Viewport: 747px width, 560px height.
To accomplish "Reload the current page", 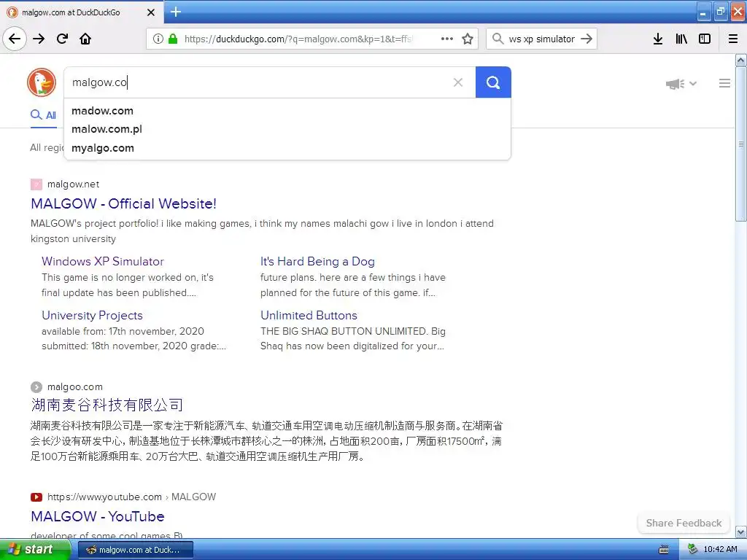I will coord(62,39).
